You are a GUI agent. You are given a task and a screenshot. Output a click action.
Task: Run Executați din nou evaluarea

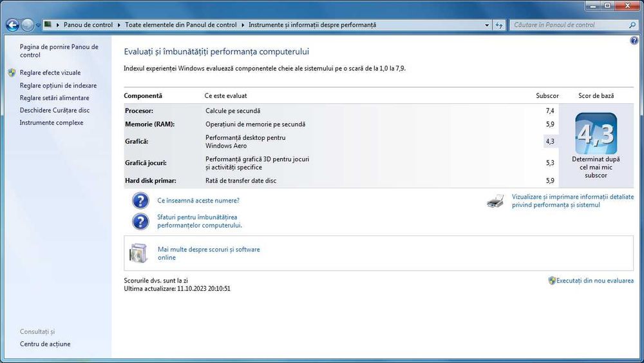tap(594, 280)
